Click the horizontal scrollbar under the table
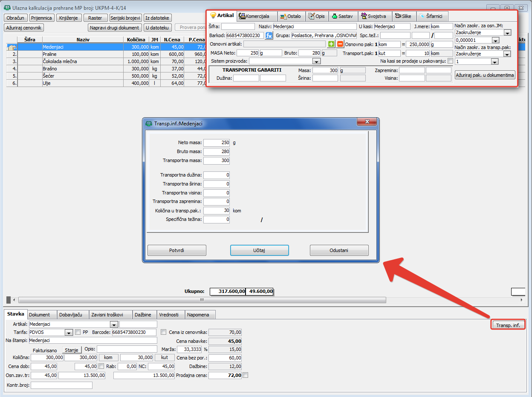The height and width of the screenshot is (397, 532). coord(202,300)
